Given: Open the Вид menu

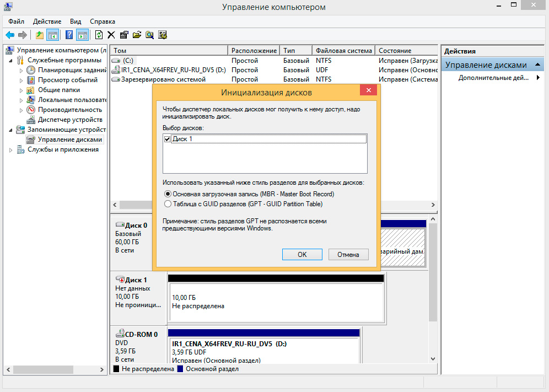Looking at the screenshot, I should tap(76, 22).
